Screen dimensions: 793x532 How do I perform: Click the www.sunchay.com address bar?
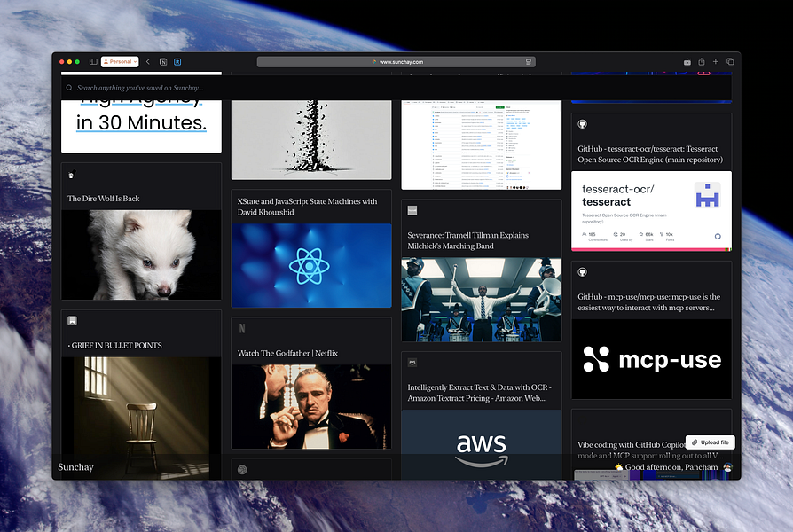396,62
